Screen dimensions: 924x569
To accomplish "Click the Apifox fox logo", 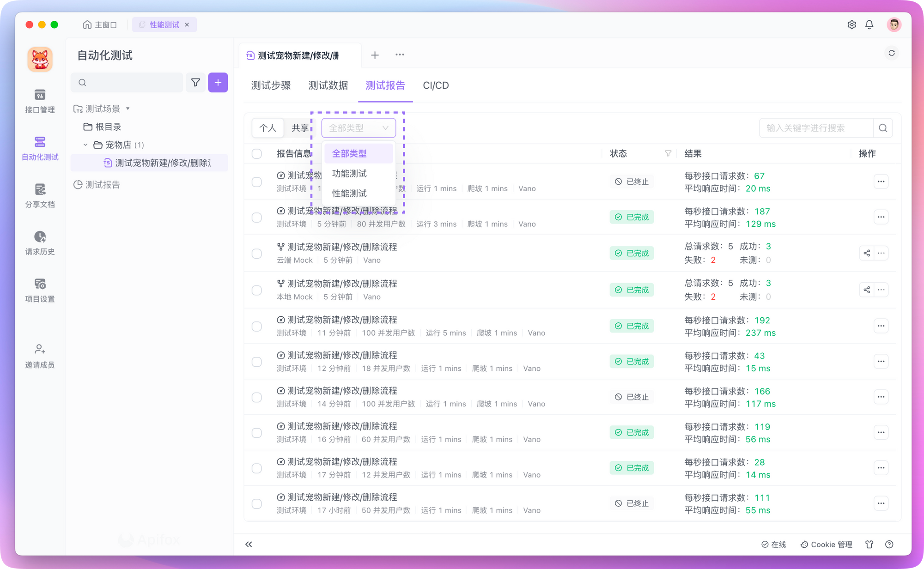I will [40, 59].
